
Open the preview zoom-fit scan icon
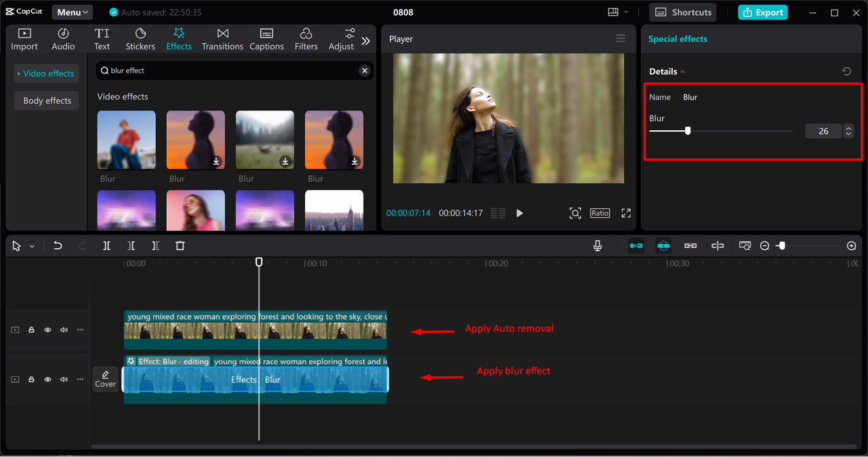click(x=575, y=213)
